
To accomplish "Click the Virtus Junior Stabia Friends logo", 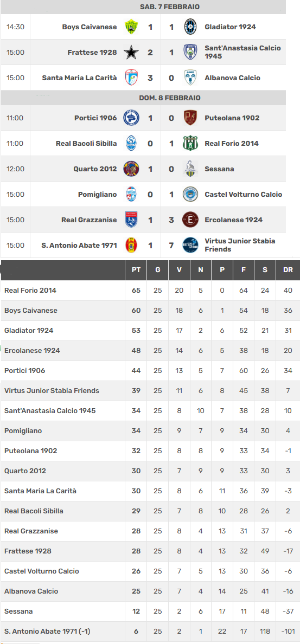I will [x=190, y=245].
